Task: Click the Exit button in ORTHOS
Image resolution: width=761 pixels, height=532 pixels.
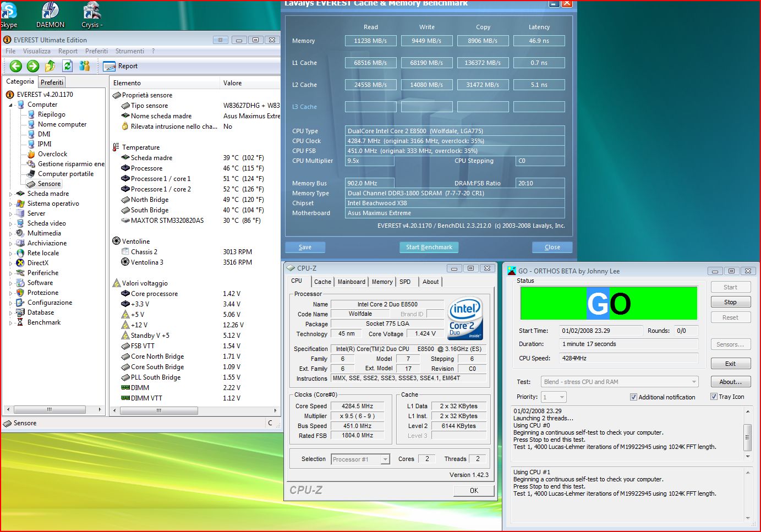Action: click(731, 364)
